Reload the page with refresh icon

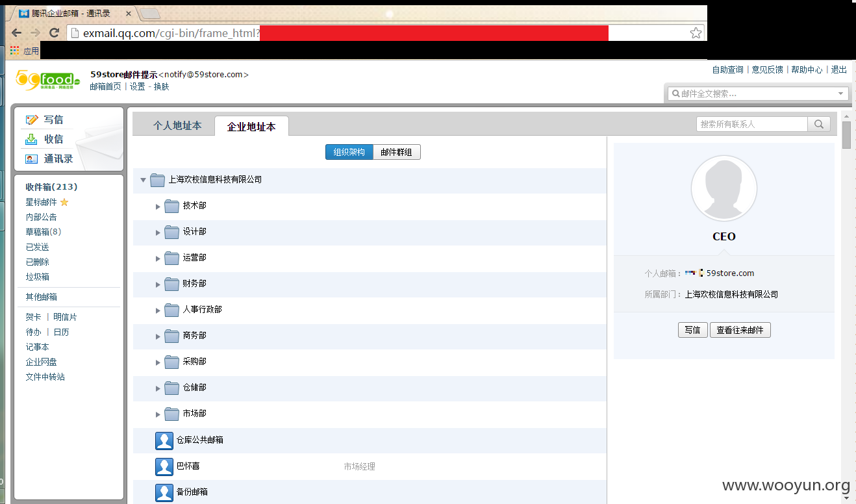55,32
